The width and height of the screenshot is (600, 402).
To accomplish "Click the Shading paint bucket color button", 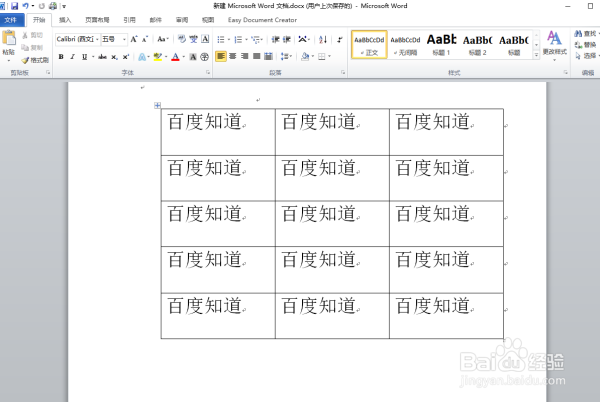I will [x=305, y=57].
